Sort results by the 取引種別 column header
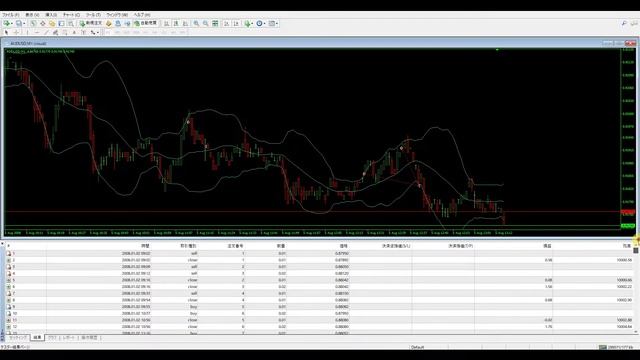The image size is (640, 360). pos(188,246)
